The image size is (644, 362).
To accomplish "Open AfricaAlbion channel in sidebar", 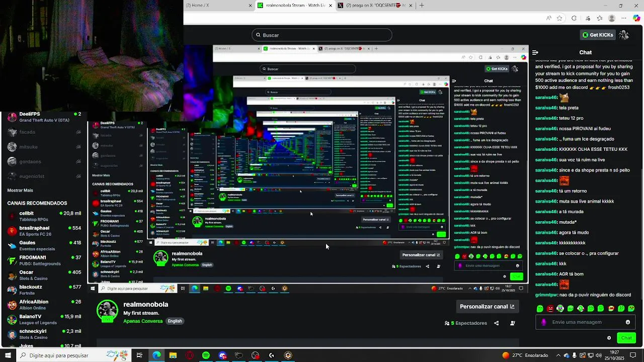I will coord(44,305).
